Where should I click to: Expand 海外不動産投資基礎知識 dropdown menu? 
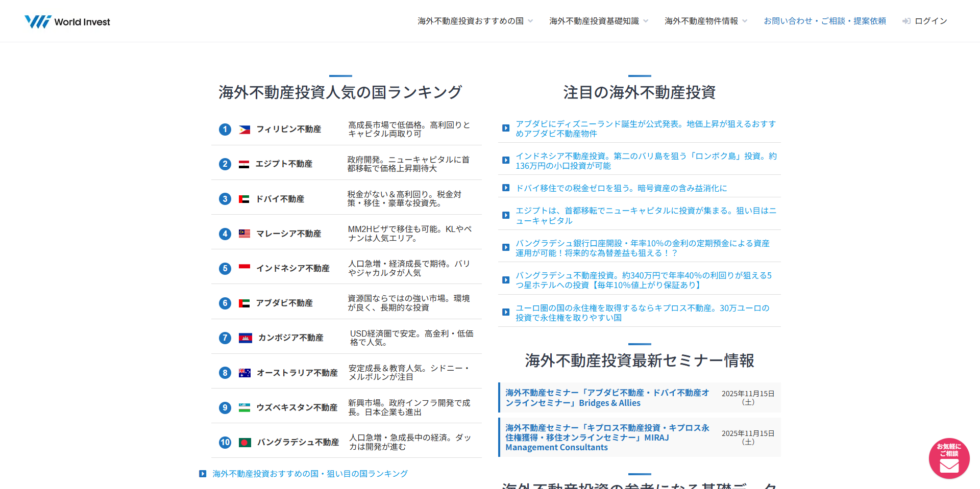(599, 21)
